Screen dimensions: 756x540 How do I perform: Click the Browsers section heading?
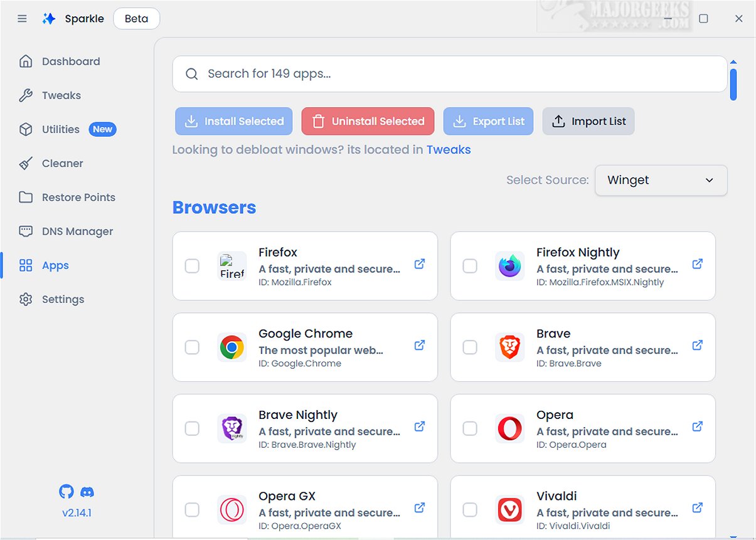tap(214, 208)
